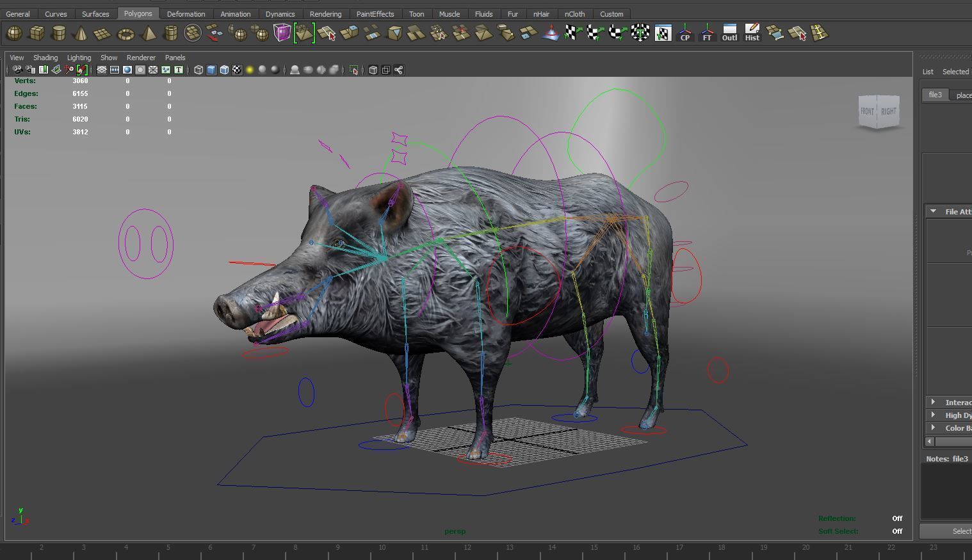The height and width of the screenshot is (560, 972).
Task: Switch to the General shelf tab
Action: coord(18,13)
